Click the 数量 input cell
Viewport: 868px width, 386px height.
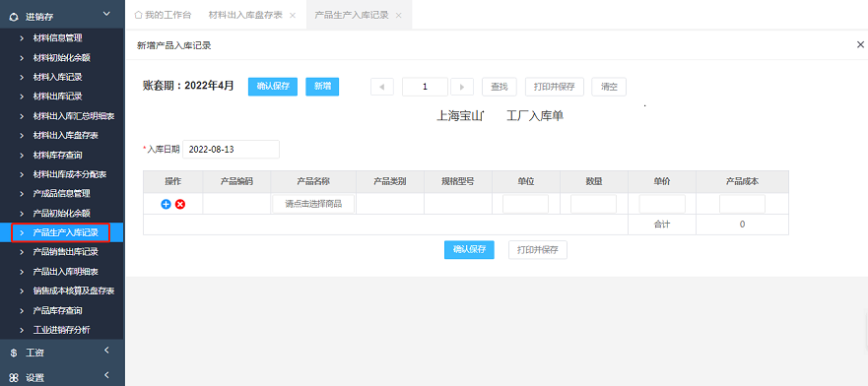point(593,204)
